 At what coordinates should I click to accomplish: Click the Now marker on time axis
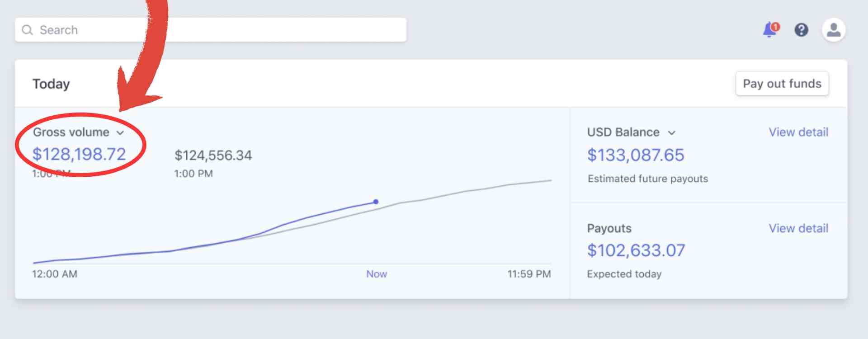[376, 274]
